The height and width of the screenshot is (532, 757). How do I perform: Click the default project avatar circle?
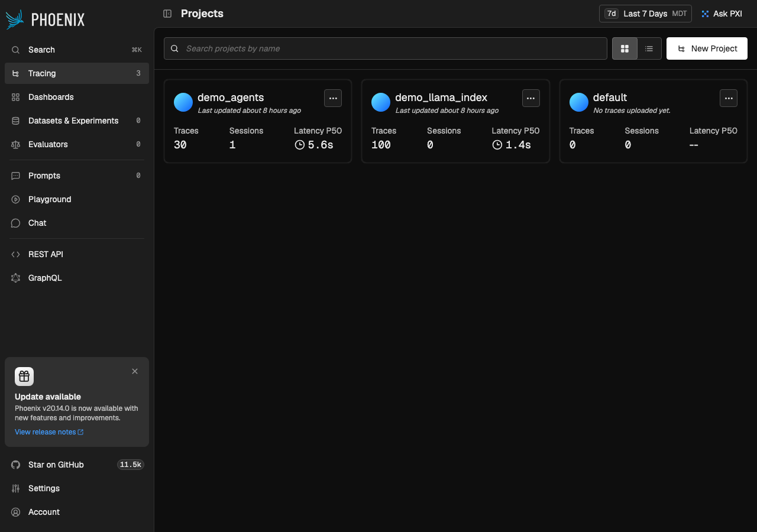pyautogui.click(x=579, y=102)
